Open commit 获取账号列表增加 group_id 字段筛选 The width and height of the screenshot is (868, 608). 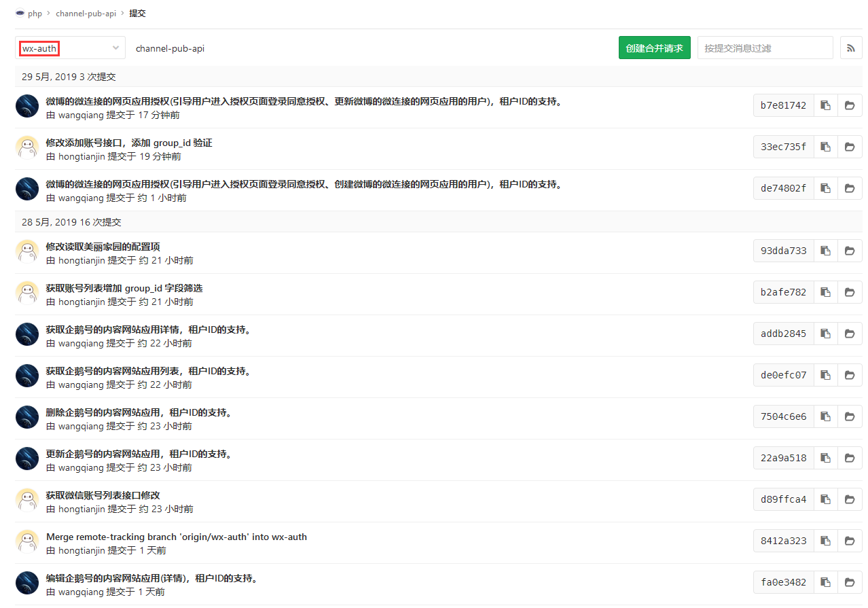coord(124,288)
